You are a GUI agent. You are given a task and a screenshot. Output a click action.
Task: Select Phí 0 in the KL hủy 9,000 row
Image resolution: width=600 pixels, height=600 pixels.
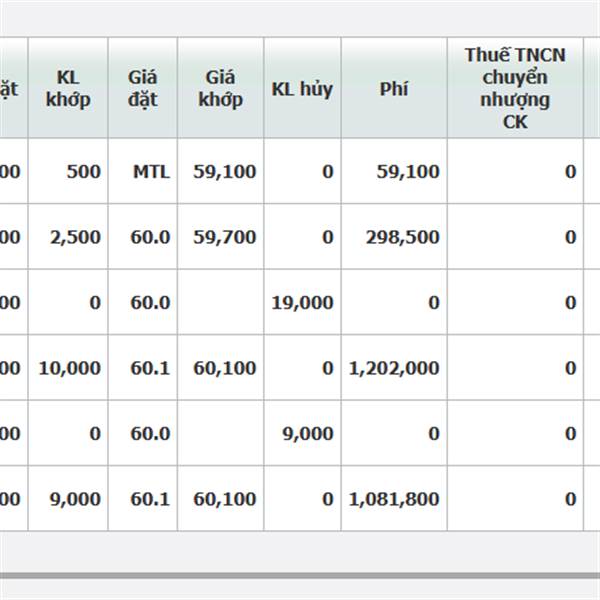click(x=394, y=433)
